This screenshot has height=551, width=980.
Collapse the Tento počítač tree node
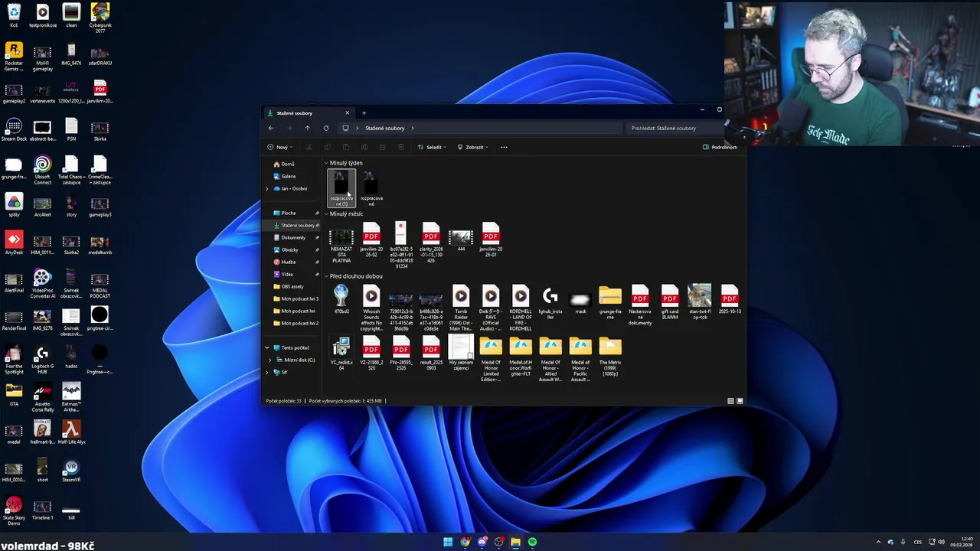coord(267,347)
